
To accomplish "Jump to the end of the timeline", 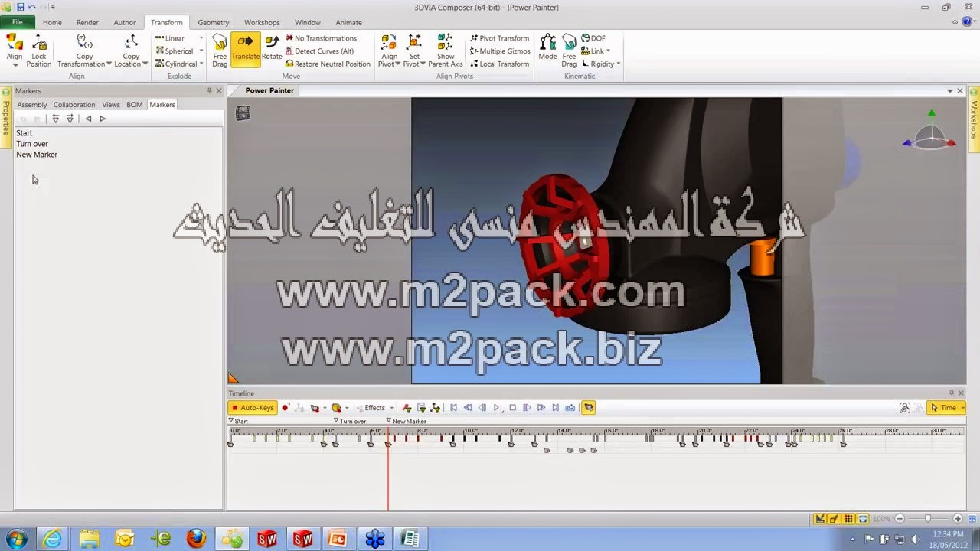I will (556, 408).
